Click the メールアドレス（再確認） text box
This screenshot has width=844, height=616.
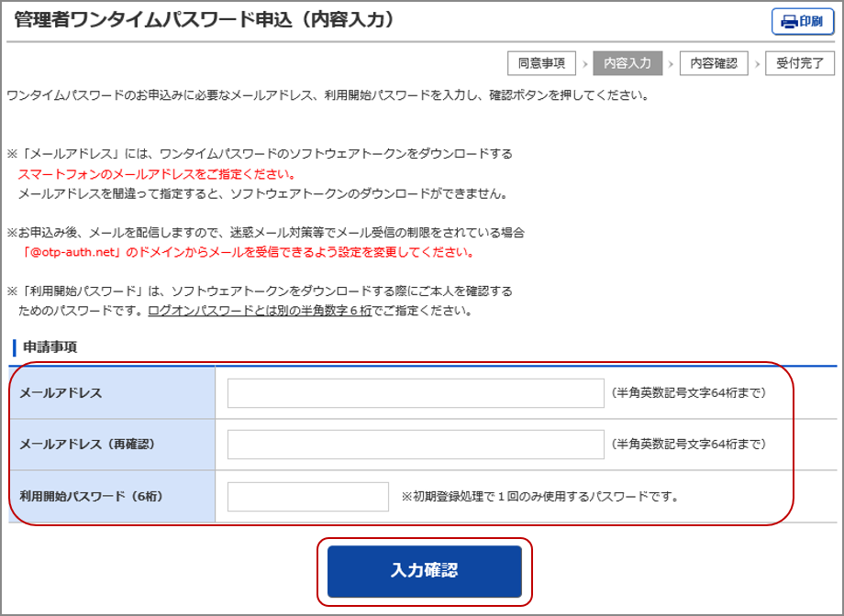click(x=416, y=445)
